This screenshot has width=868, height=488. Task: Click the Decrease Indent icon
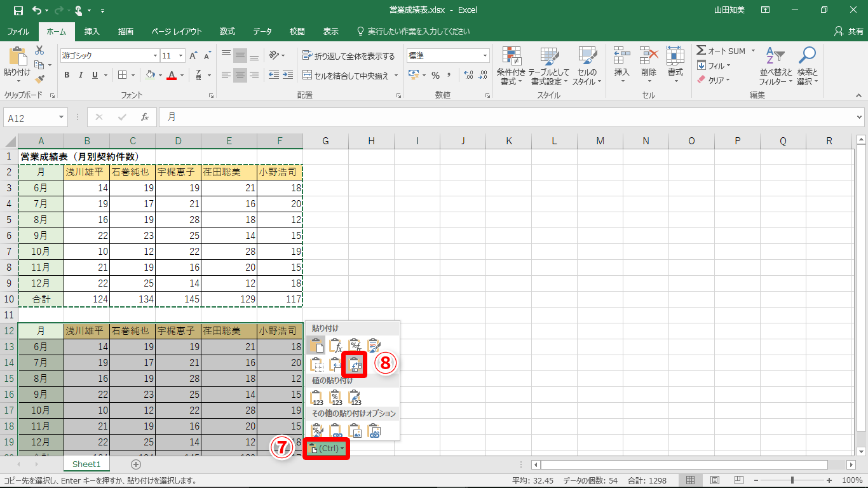(274, 75)
